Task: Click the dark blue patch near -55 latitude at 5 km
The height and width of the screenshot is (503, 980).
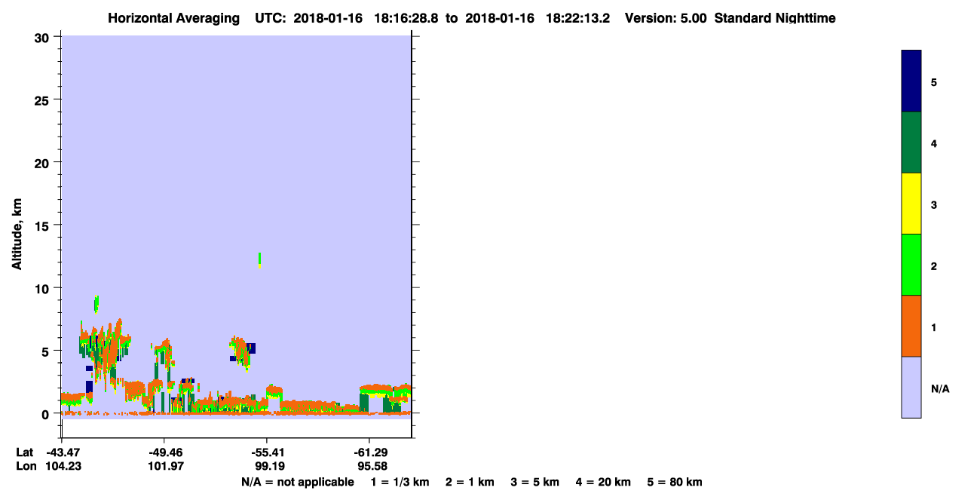Action: [251, 348]
